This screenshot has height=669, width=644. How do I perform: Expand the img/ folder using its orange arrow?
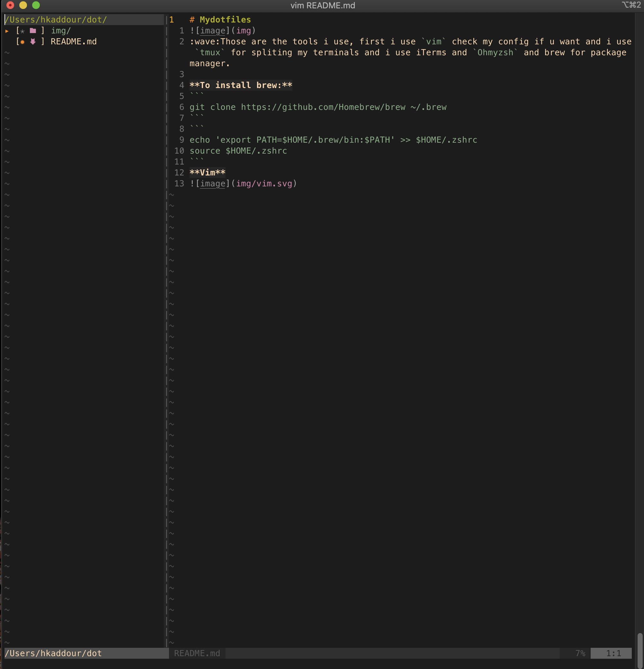pos(7,31)
